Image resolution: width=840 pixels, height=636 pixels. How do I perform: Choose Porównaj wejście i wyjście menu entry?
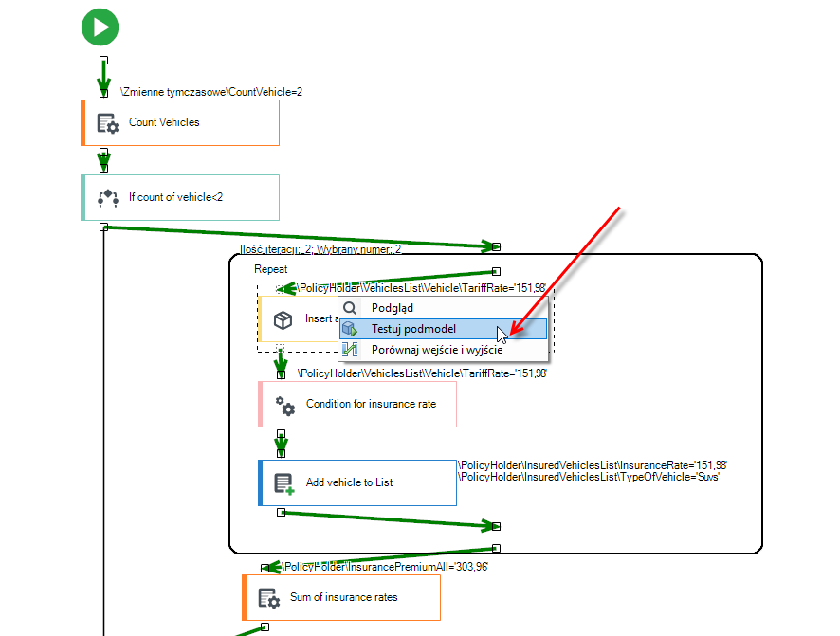[443, 350]
